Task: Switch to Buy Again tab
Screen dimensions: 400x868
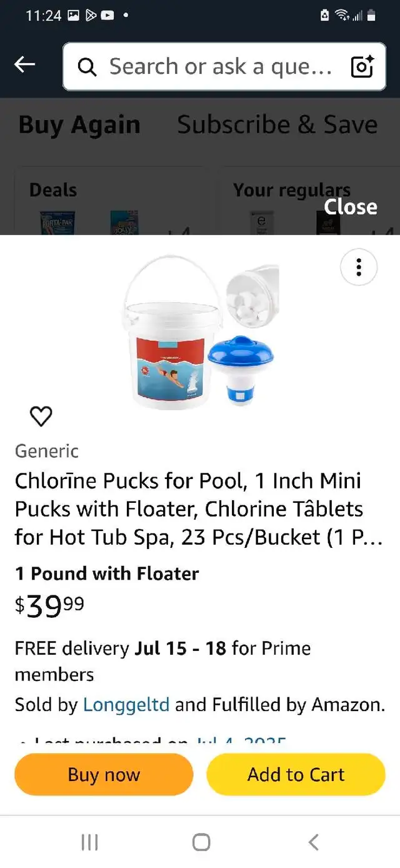Action: pyautogui.click(x=79, y=125)
